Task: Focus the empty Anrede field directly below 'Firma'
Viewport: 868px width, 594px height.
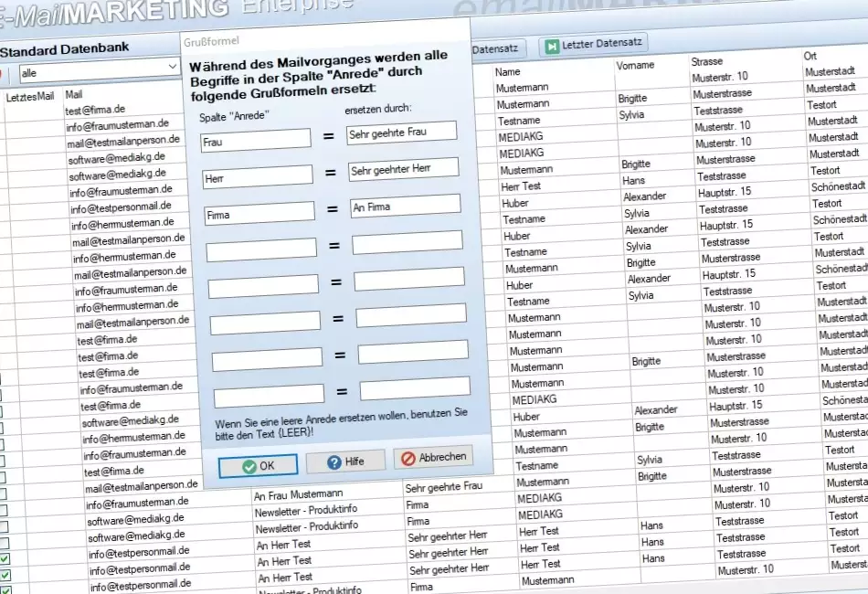Action: (261, 250)
